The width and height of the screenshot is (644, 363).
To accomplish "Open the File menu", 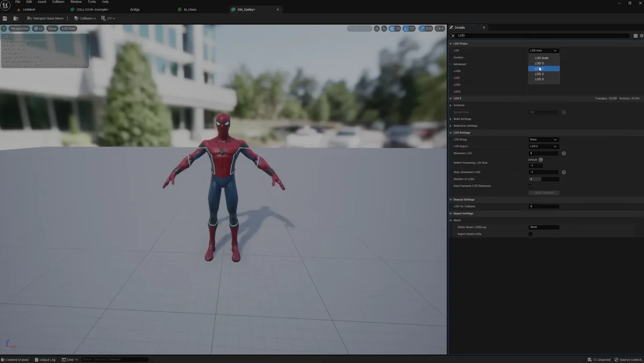I will coord(18,2).
